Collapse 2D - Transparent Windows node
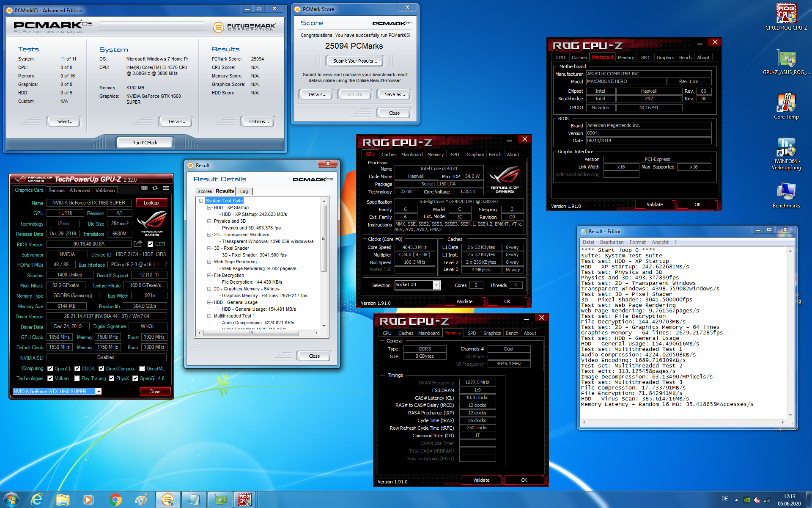The width and height of the screenshot is (812, 508). coord(209,235)
